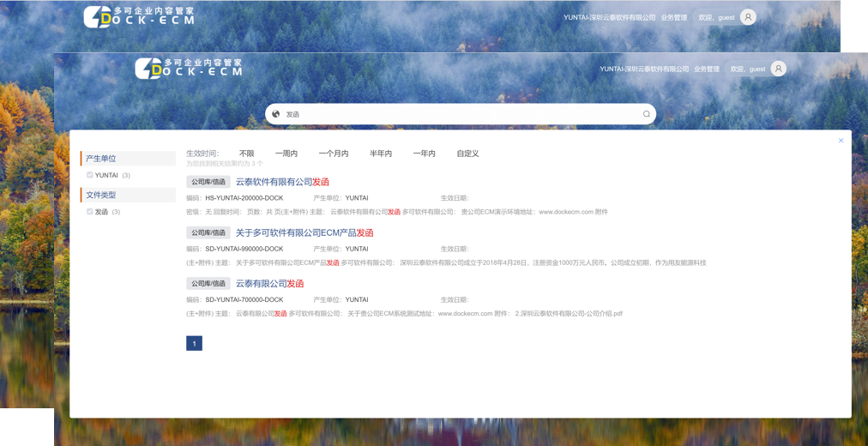
Task: Click 公司库/信函 tag of HS-YUNTAI-200000-DOCK result
Action: [208, 182]
